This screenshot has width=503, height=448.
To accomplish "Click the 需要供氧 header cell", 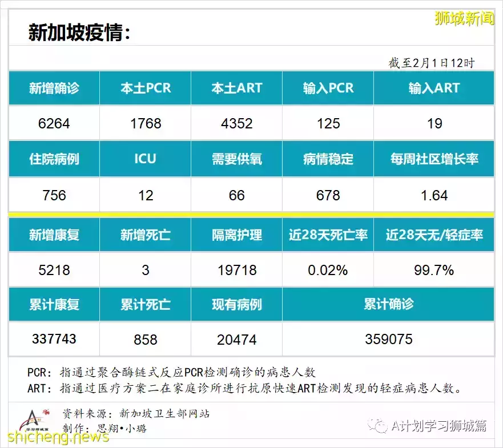I will click(x=235, y=159).
